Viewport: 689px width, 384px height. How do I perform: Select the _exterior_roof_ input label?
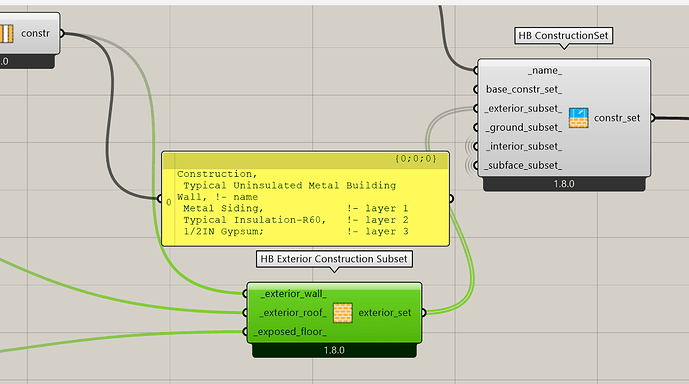pyautogui.click(x=293, y=312)
